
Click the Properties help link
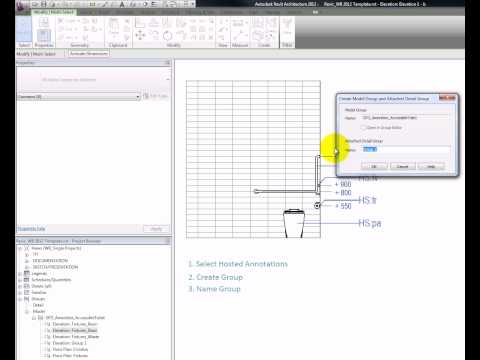click(31, 229)
